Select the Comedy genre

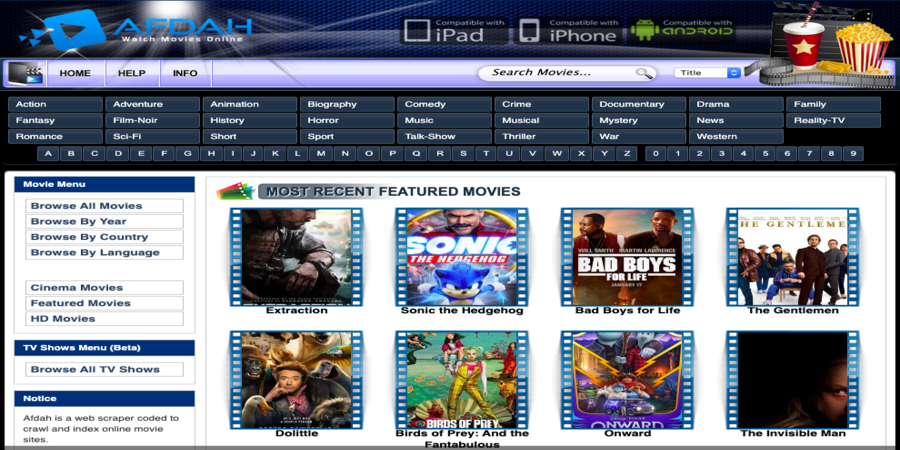(444, 104)
